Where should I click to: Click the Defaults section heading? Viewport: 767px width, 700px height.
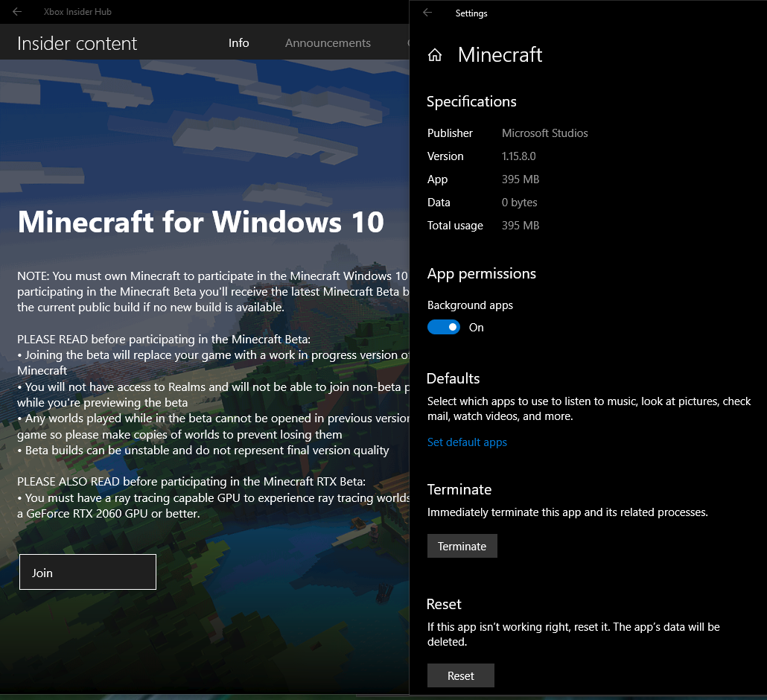(453, 378)
